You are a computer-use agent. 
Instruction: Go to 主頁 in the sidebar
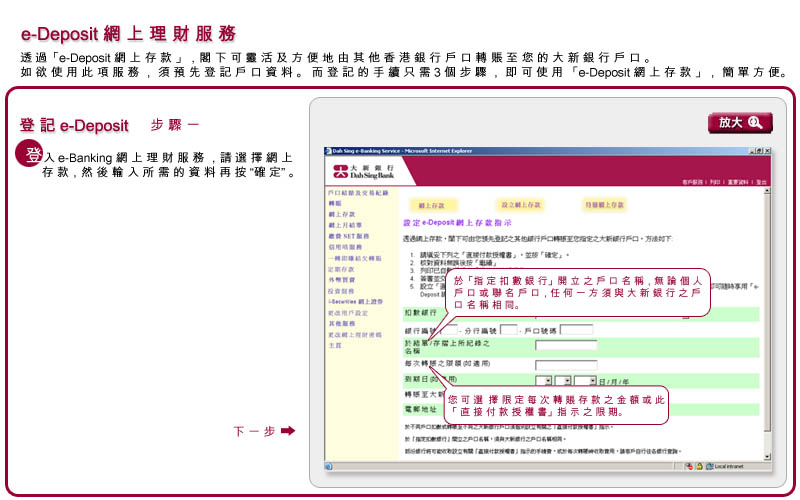click(x=335, y=345)
